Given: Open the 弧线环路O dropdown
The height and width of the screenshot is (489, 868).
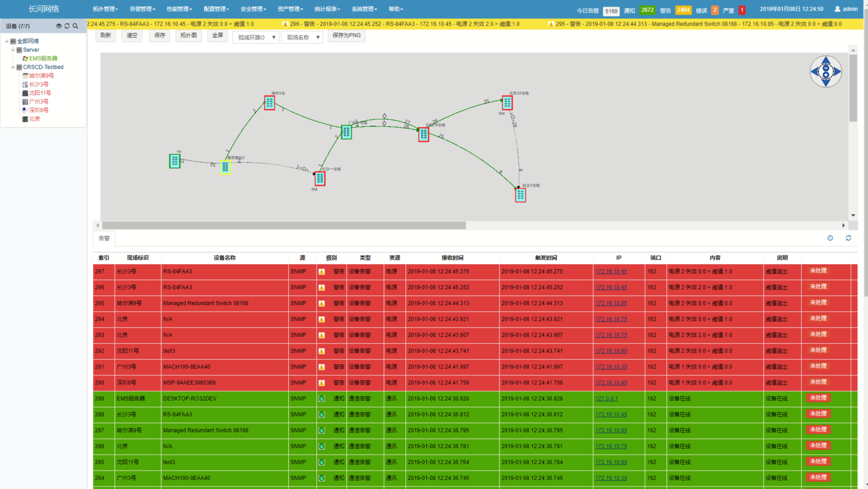Looking at the screenshot, I should pyautogui.click(x=256, y=37).
